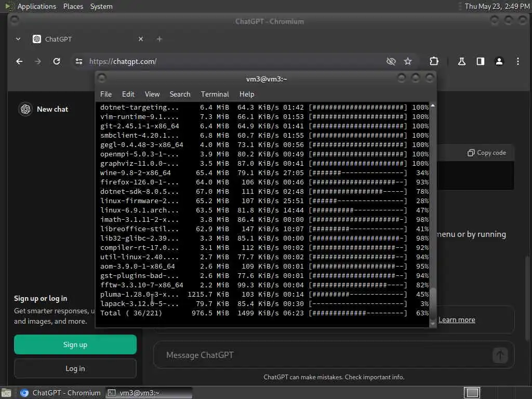532x399 pixels.
Task: Click the Chromium window menu button at title left
Action: (x=14, y=20)
